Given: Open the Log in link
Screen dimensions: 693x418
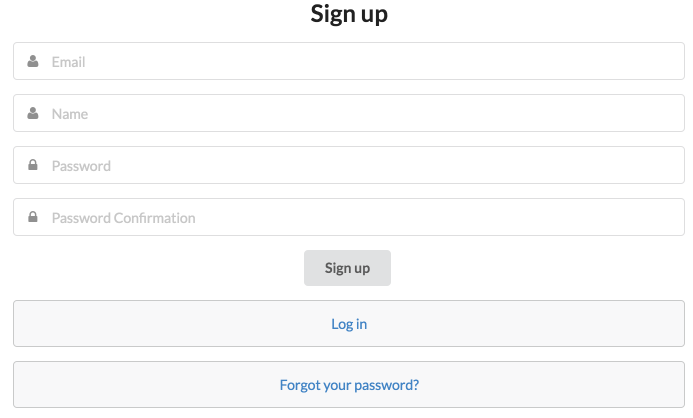Looking at the screenshot, I should tap(349, 324).
